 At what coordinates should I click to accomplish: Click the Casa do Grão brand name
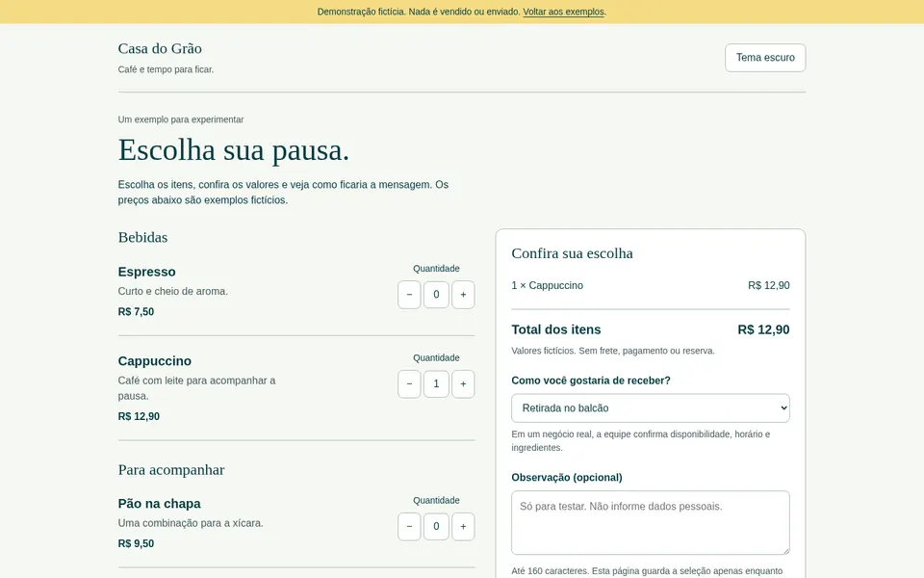(x=160, y=48)
